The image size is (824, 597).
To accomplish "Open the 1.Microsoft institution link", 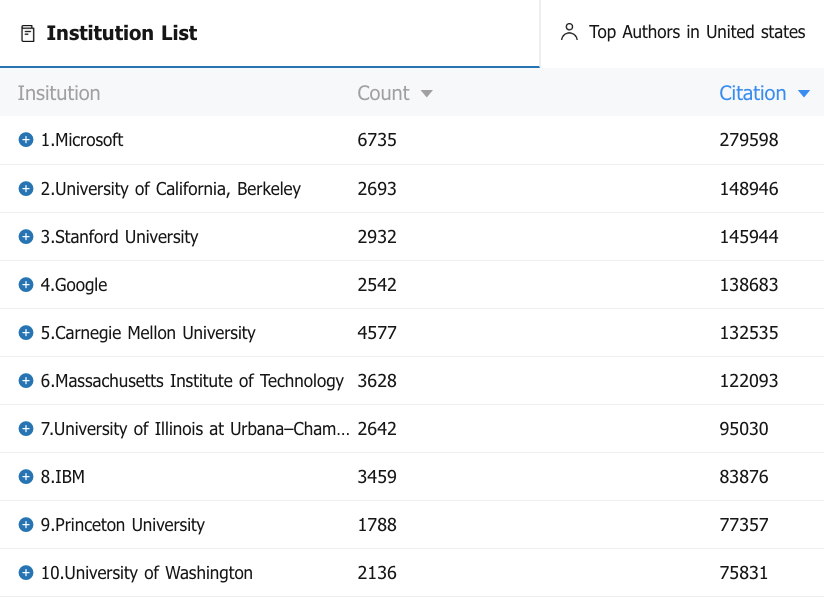I will click(x=82, y=140).
